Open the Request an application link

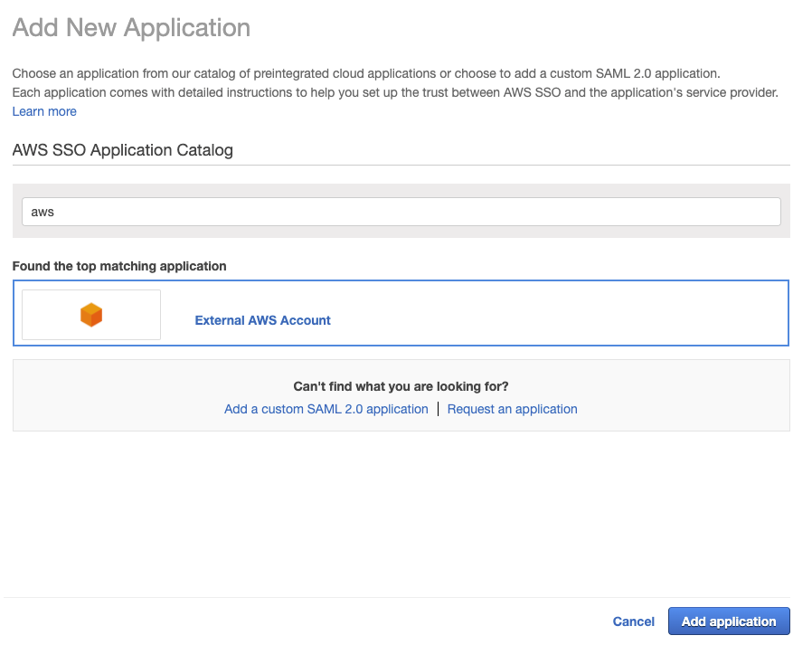click(512, 409)
